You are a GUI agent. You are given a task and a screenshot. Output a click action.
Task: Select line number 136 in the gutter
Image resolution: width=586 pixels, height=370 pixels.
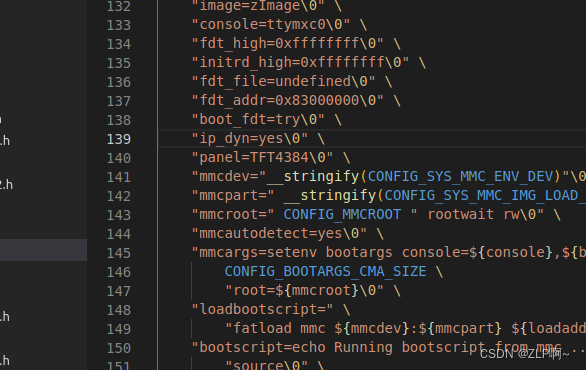119,82
